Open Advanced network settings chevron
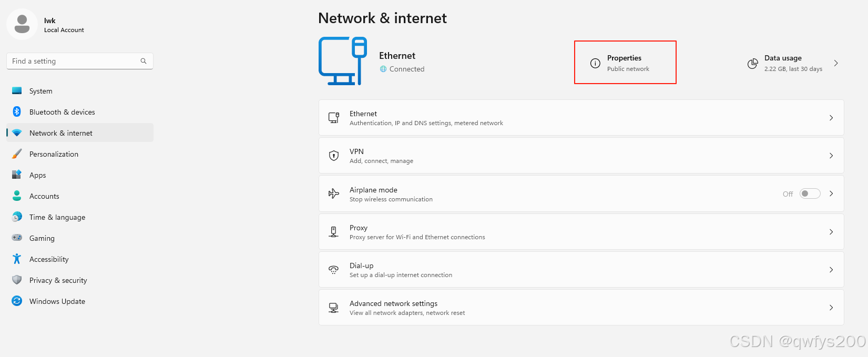 coord(831,308)
